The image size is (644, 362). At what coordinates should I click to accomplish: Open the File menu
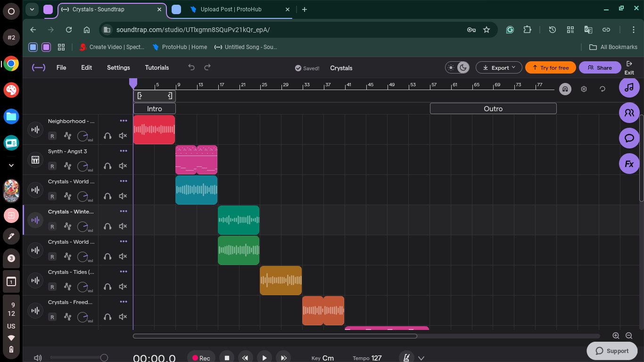pyautogui.click(x=61, y=67)
